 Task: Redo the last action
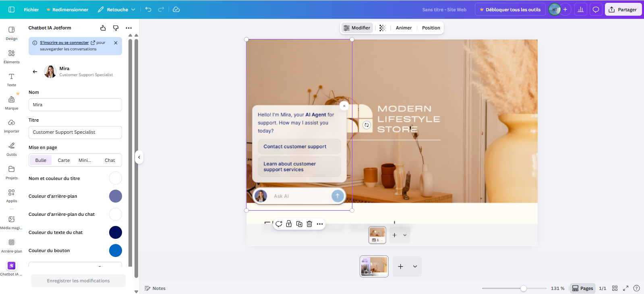point(161,10)
